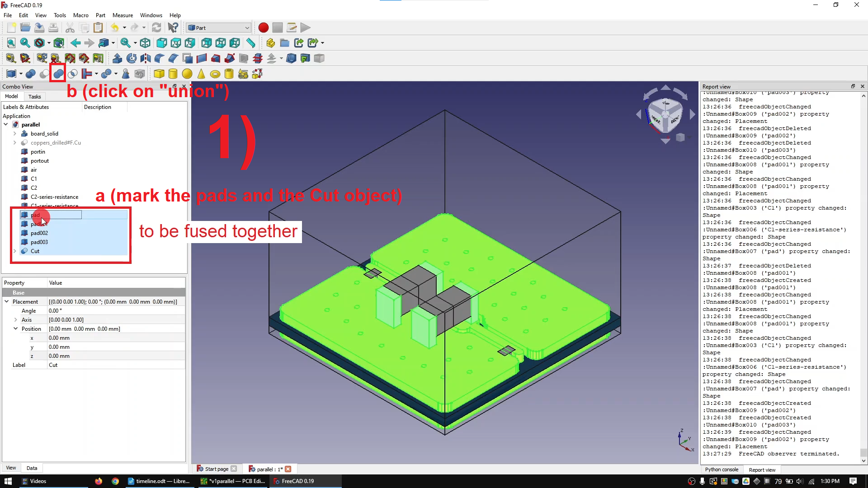Switch to Isometric view

click(x=145, y=43)
